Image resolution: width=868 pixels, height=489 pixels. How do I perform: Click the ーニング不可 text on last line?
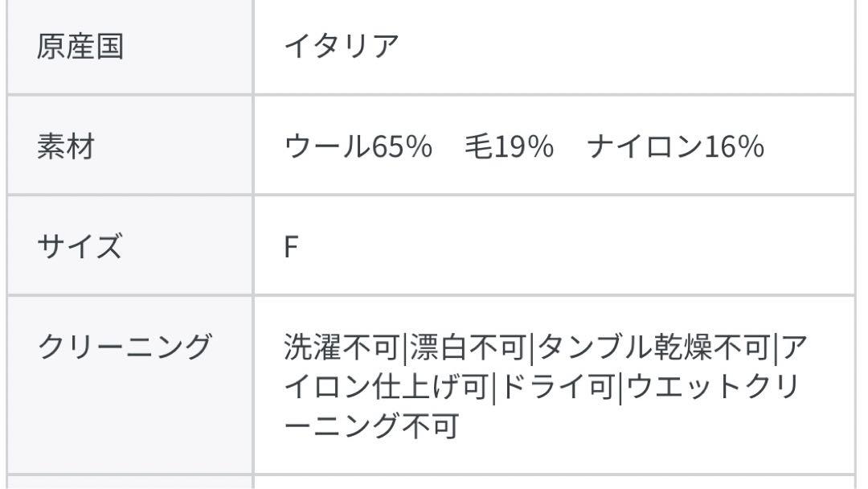click(371, 425)
